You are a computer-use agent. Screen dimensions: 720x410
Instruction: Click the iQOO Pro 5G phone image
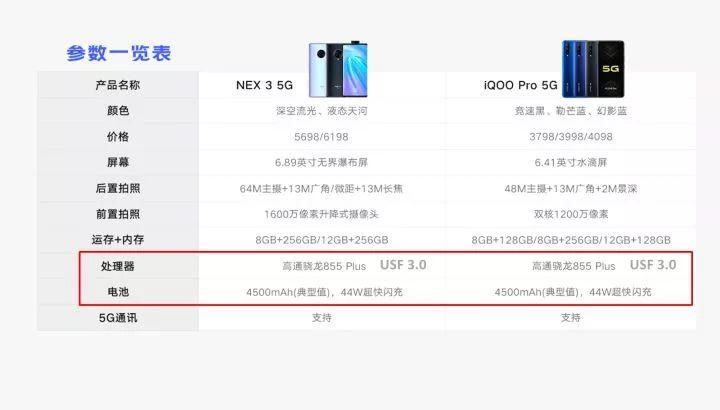point(593,69)
